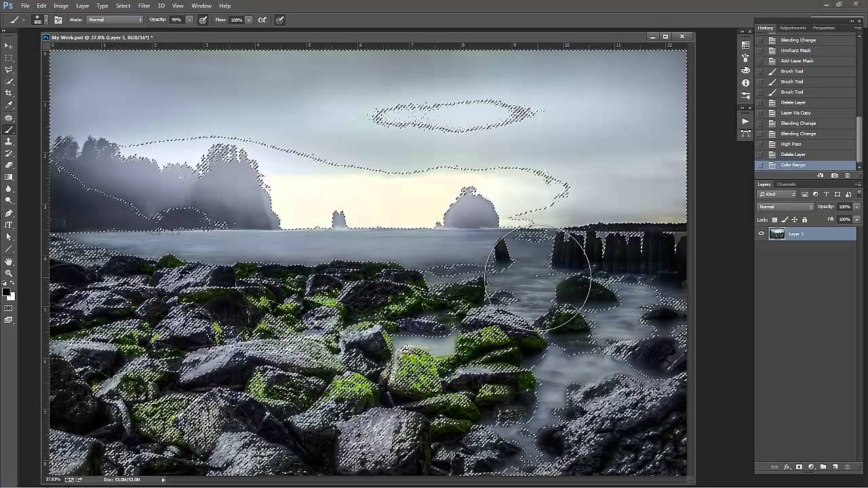Change screen mode from toolbox
This screenshot has height=488, width=868.
pyautogui.click(x=9, y=320)
